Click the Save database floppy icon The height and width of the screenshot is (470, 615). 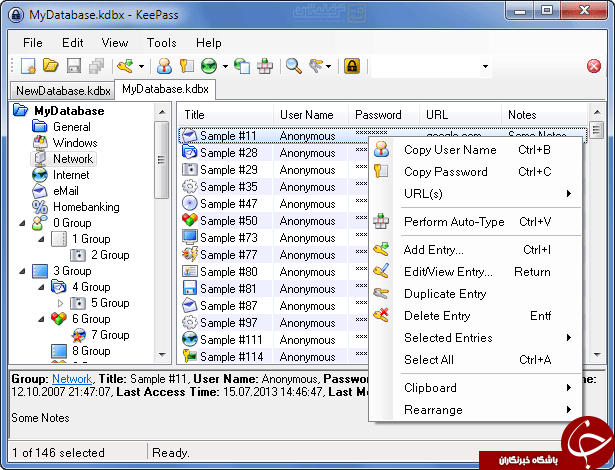[74, 66]
